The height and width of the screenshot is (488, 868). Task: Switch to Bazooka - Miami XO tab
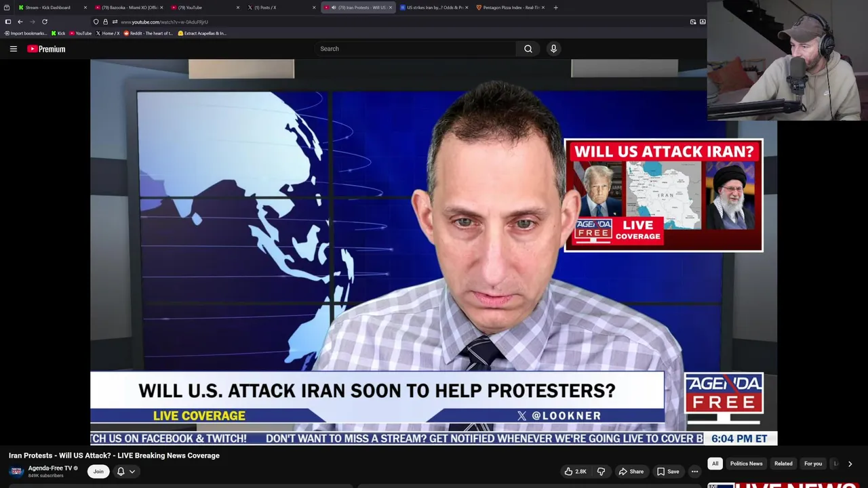(129, 7)
